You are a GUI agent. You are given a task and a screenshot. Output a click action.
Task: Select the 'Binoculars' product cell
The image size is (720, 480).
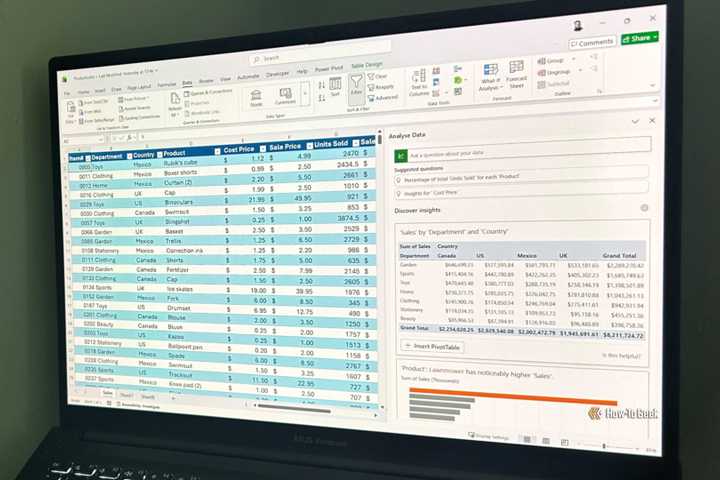pos(179,202)
